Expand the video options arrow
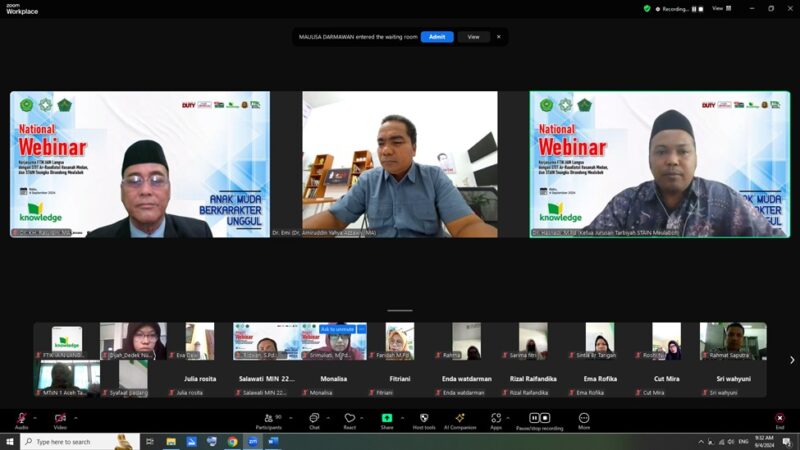 tap(76, 415)
